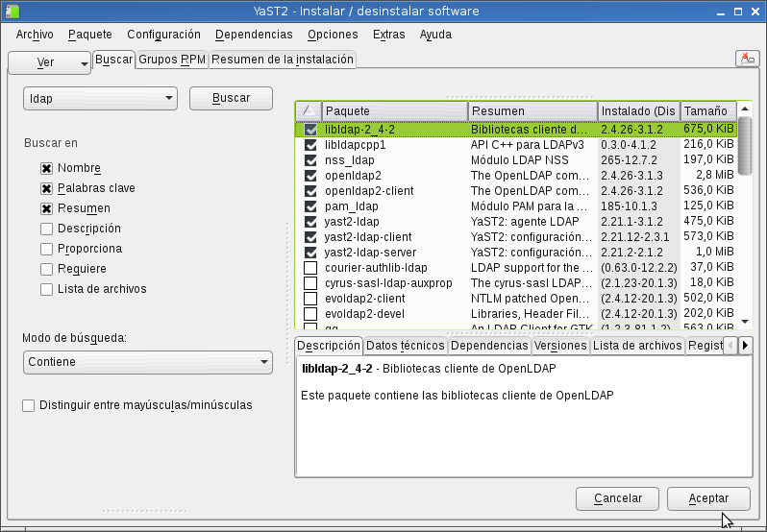Click the YaST window icon in title bar

coord(12,12)
